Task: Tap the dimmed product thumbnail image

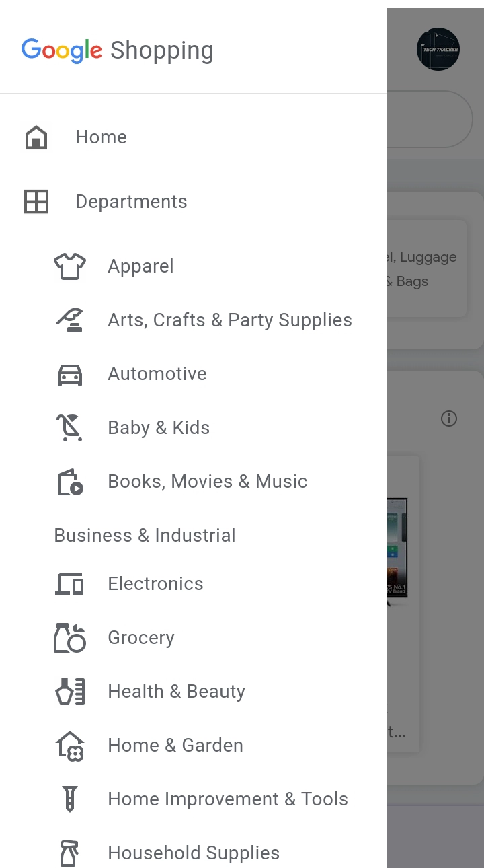Action: click(x=397, y=548)
